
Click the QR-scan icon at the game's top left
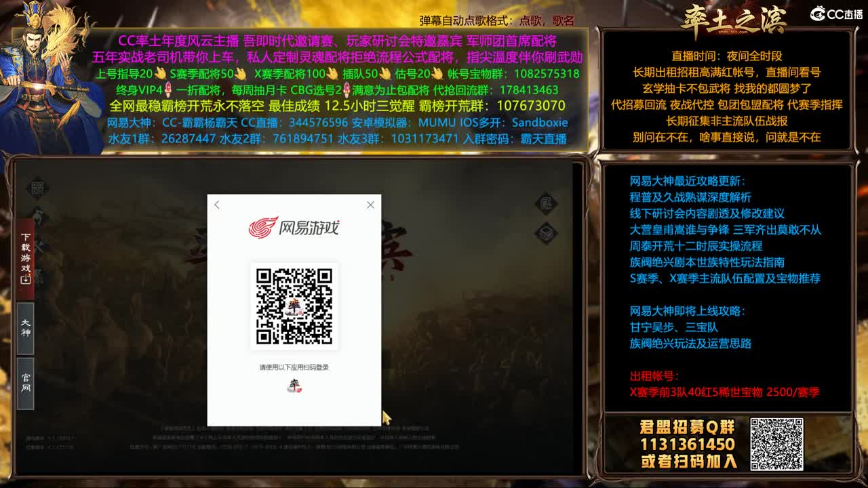pyautogui.click(x=37, y=188)
